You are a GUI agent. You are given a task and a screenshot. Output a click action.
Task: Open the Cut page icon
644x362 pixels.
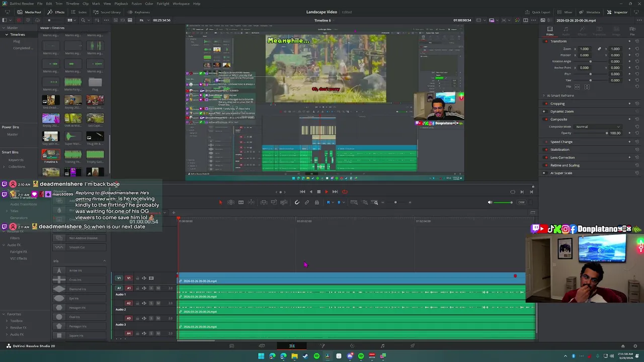262,346
